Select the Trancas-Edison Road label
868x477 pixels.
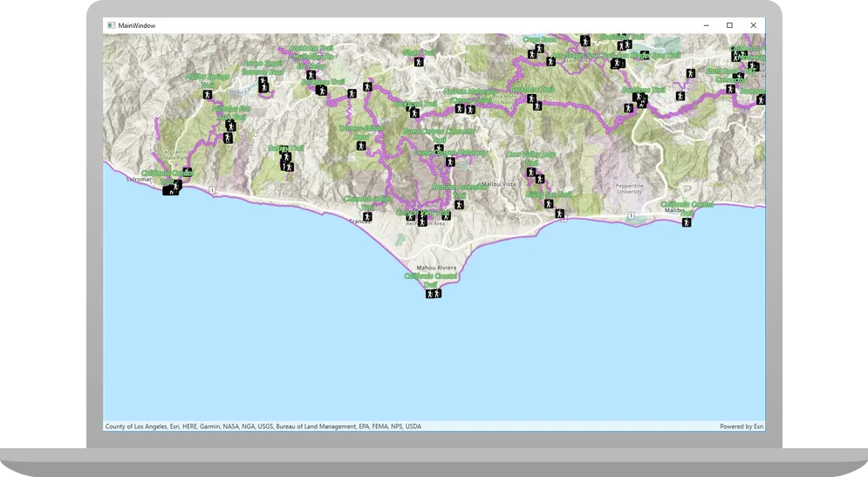tap(361, 132)
